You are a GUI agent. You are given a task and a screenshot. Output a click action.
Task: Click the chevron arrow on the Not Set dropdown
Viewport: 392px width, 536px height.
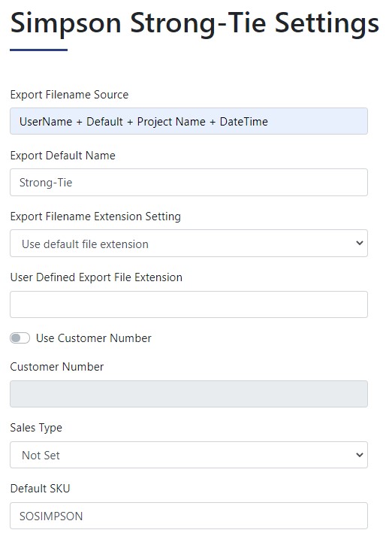pos(359,455)
